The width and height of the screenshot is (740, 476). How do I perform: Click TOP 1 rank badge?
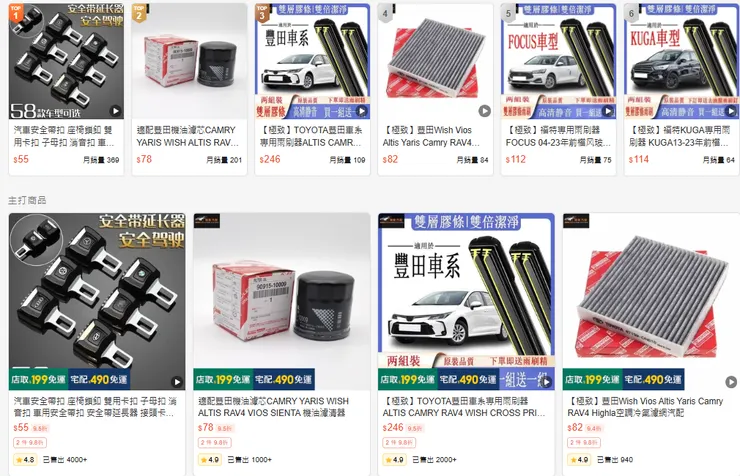click(16, 12)
